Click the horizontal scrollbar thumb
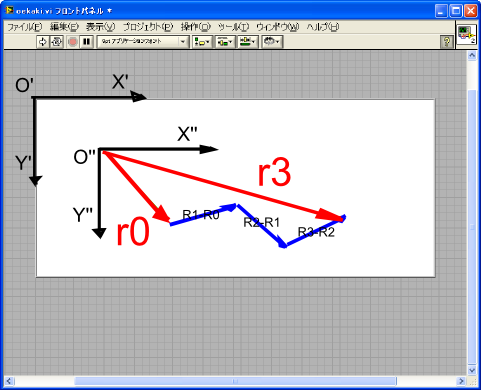 235,381
